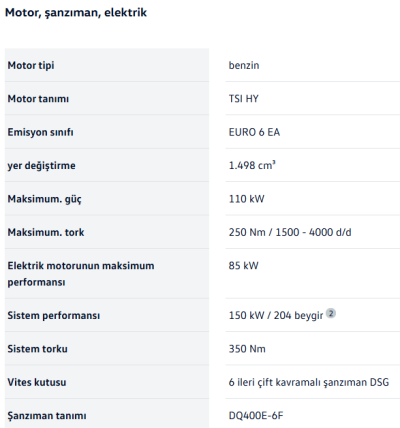Select the 'Emisyon sınıfı' label
Viewport: 400px width, 428px height.
[41, 132]
